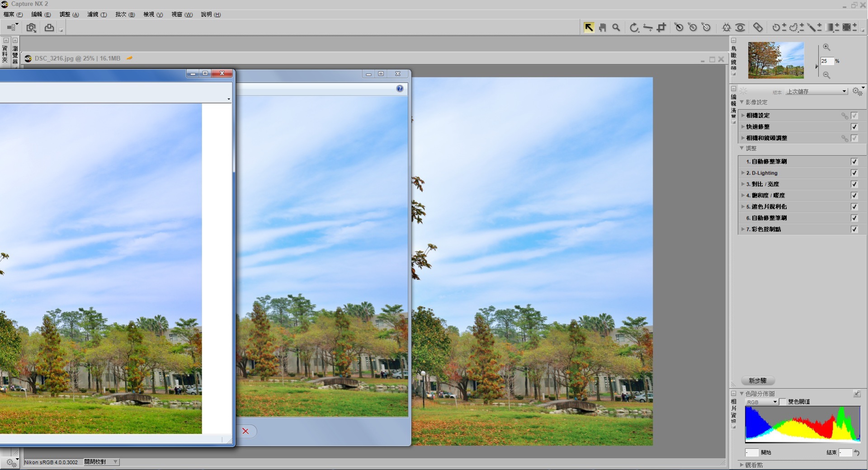Choose the auto retouch brush (bandage) tool

pyautogui.click(x=758, y=28)
